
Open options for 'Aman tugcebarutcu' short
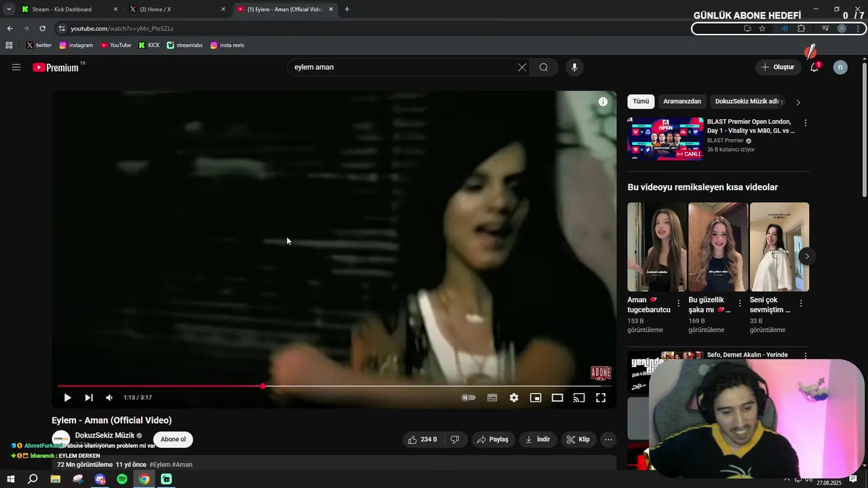tap(678, 304)
